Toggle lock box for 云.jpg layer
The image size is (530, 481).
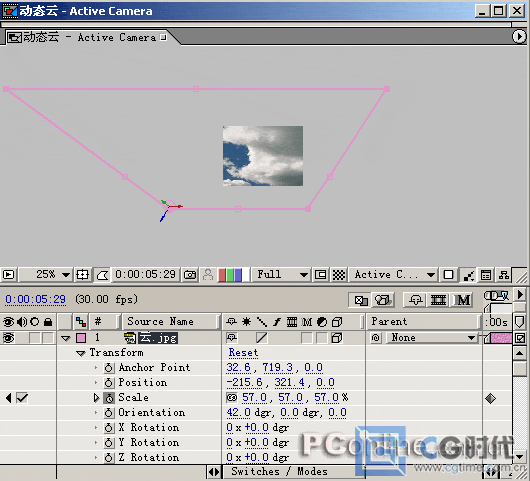click(x=48, y=338)
